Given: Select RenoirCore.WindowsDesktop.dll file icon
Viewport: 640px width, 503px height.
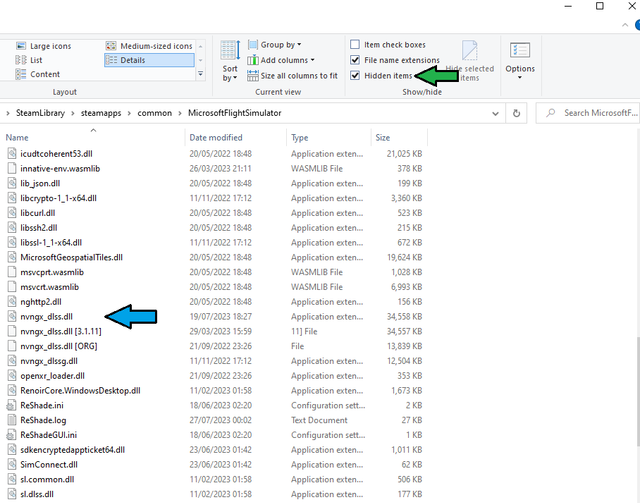Looking at the screenshot, I should [x=12, y=391].
